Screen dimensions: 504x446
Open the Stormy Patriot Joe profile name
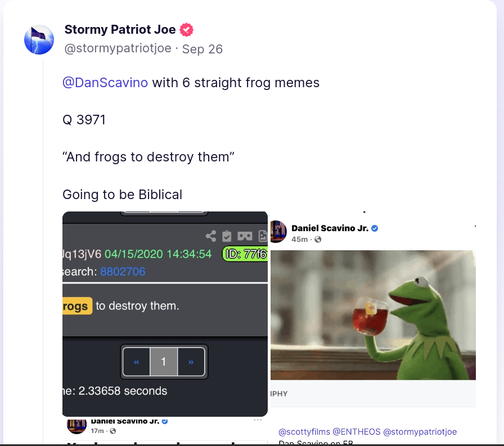click(120, 30)
